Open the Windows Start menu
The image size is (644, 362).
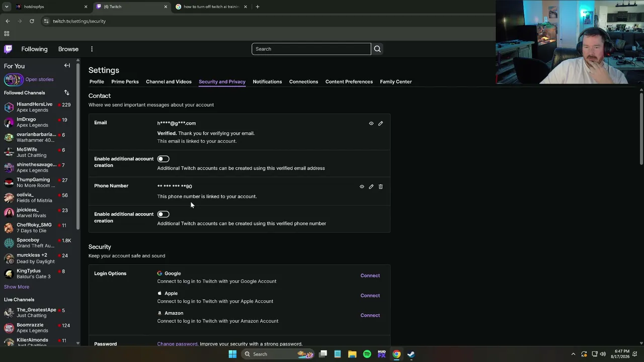click(232, 354)
